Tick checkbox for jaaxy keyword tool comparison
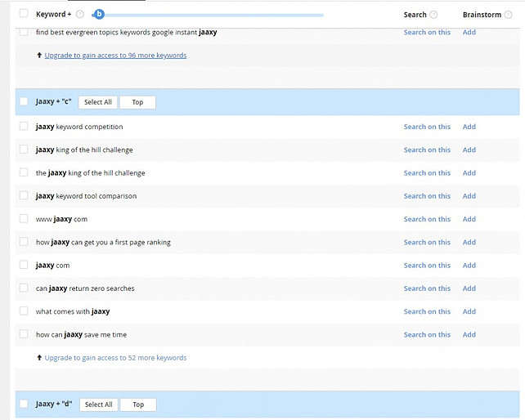Screen dimensions: 525x420 click(x=24, y=195)
